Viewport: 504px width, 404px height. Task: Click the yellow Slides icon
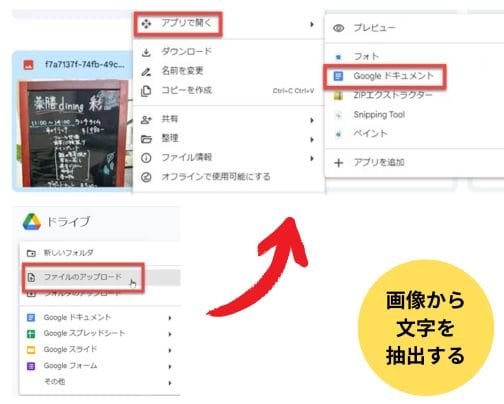(31, 350)
